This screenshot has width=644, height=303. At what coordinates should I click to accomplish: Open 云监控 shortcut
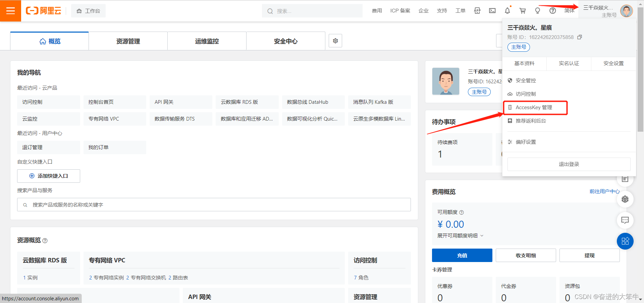[49, 119]
